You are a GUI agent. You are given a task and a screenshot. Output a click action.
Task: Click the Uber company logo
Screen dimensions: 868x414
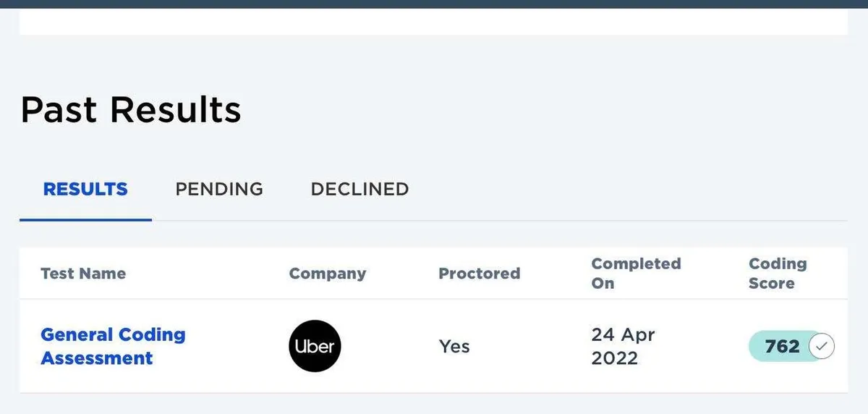pos(315,346)
